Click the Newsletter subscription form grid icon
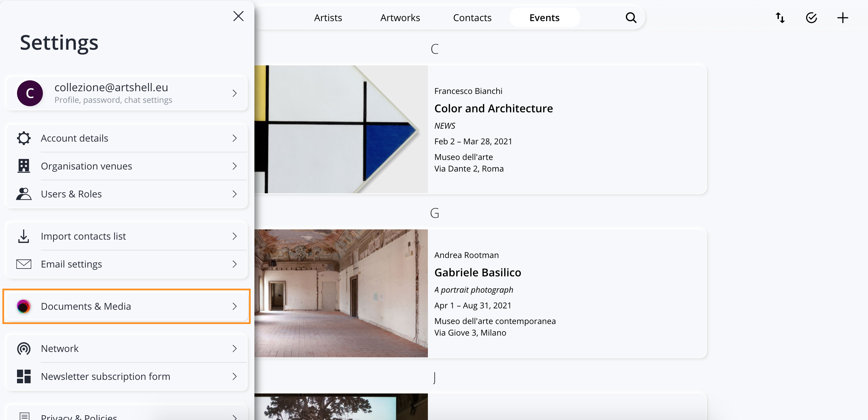This screenshot has width=868, height=420. click(x=24, y=376)
